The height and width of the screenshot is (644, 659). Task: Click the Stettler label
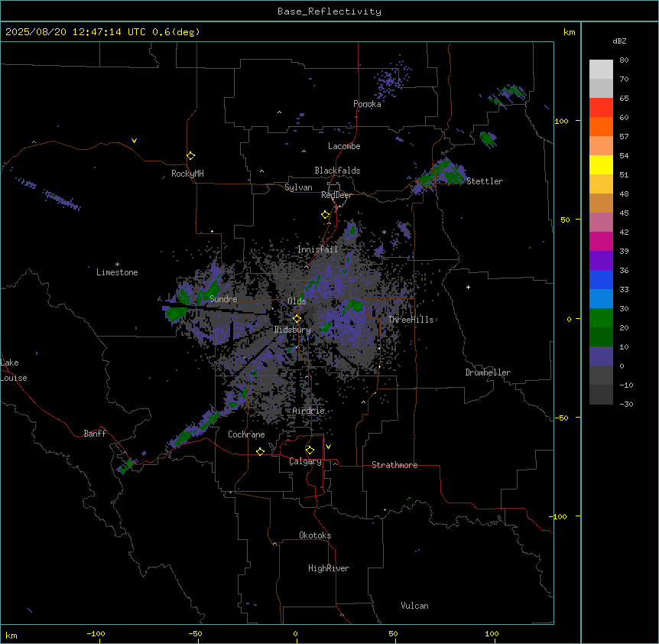click(x=485, y=181)
